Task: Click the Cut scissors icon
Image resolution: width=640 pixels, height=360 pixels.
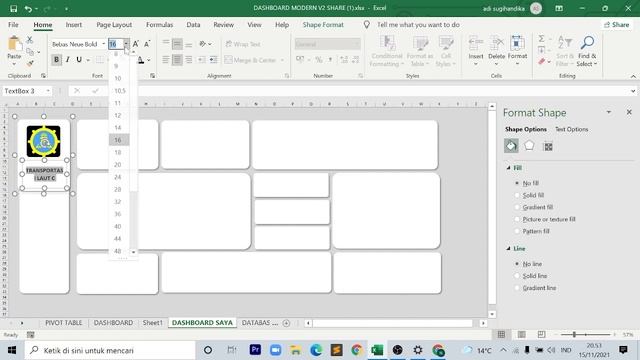Action: 30,40
